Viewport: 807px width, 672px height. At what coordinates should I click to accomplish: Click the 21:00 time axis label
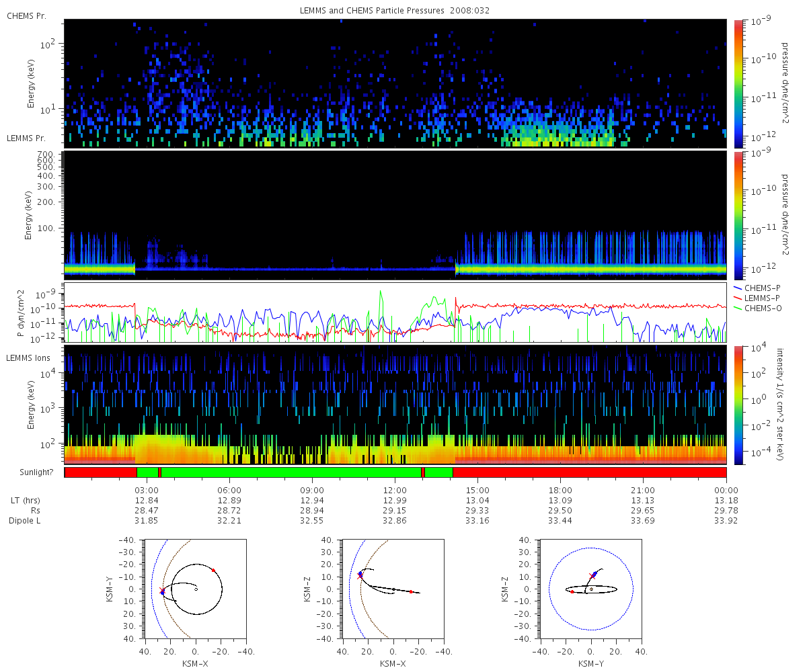(644, 490)
